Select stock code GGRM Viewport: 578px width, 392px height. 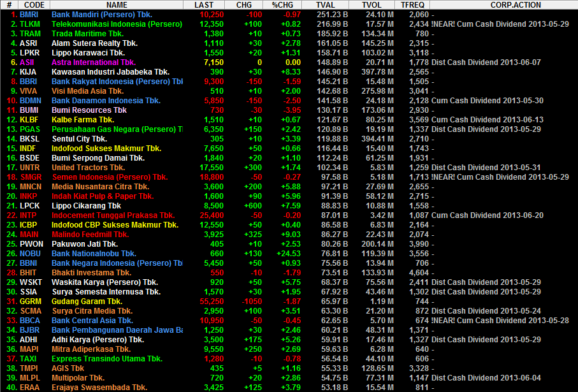point(31,302)
